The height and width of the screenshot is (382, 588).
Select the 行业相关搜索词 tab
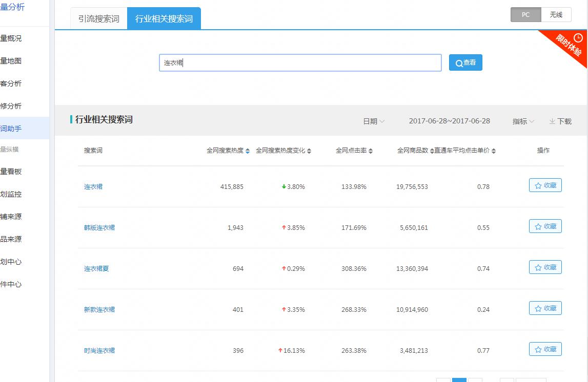point(164,19)
